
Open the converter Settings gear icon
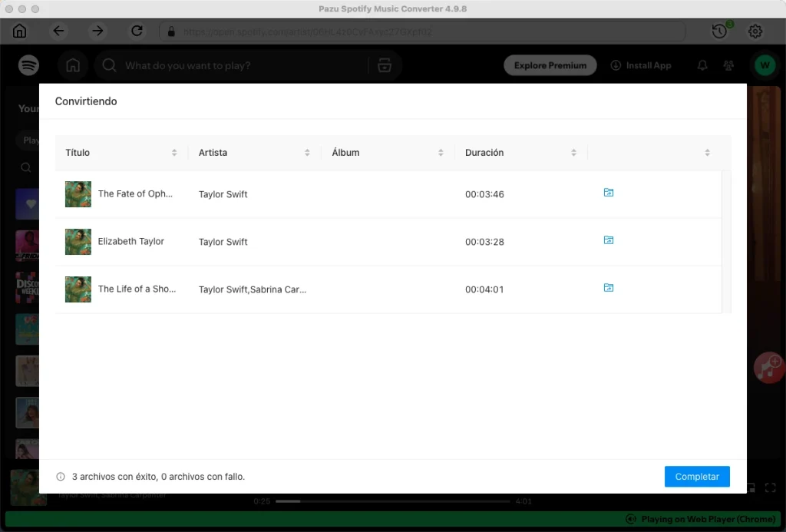pos(755,31)
